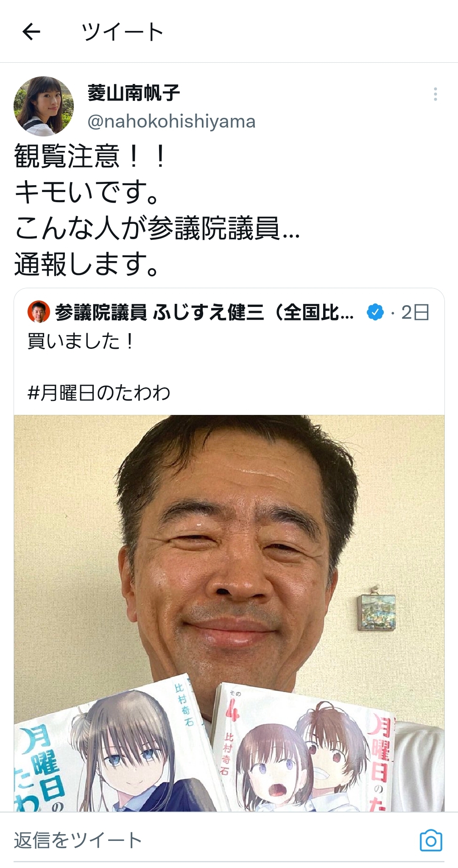Tap the main tweet text 観覧注意
This screenshot has width=458, height=868.
tap(67, 156)
